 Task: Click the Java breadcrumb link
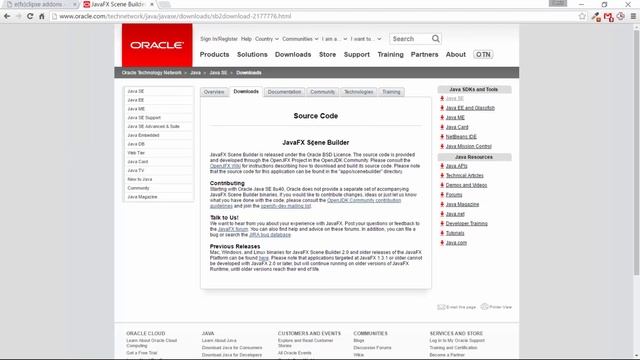tap(196, 73)
